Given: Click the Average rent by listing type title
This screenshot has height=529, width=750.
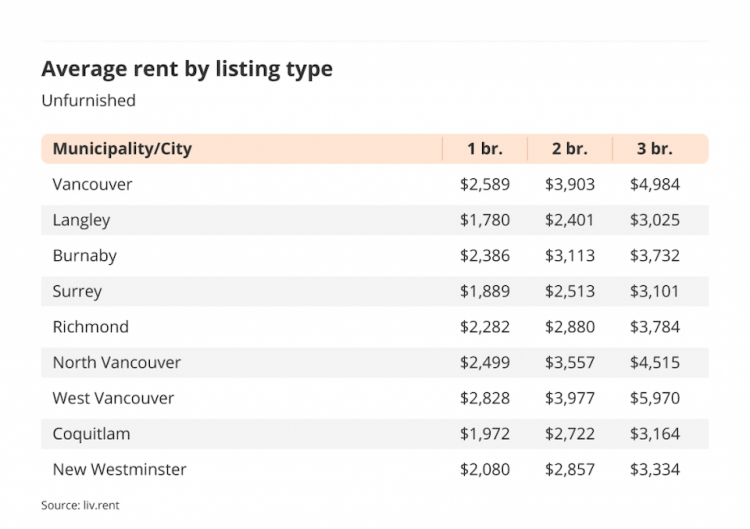Looking at the screenshot, I should pyautogui.click(x=187, y=69).
